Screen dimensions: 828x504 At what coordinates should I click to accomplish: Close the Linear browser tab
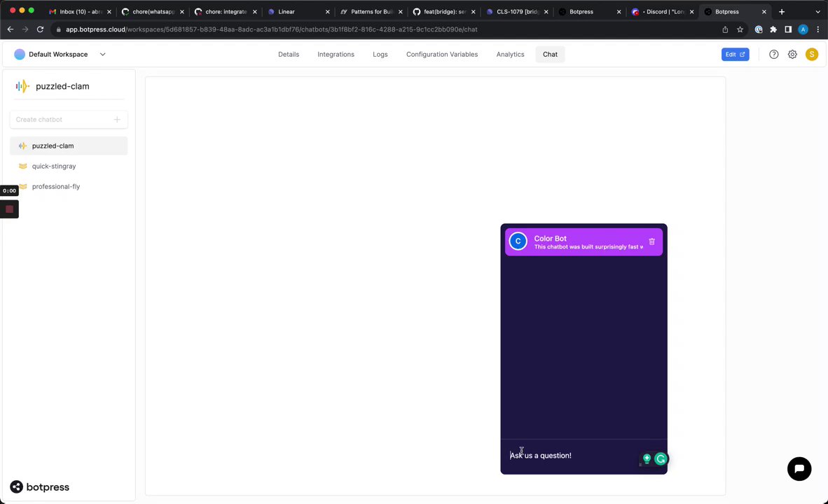click(327, 12)
